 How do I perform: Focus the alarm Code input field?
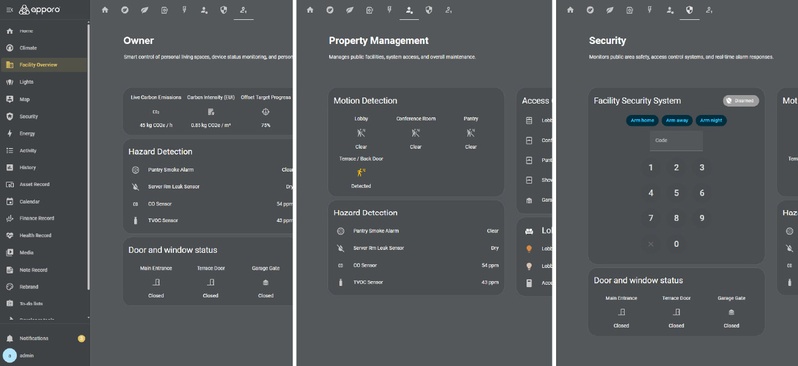point(676,140)
